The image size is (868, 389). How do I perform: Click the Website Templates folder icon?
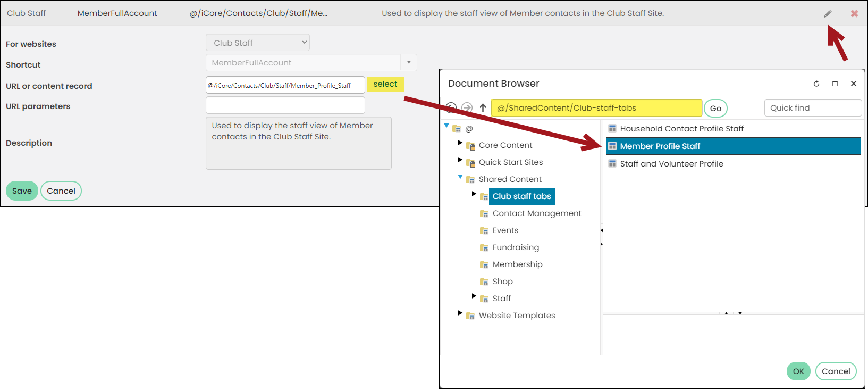[x=470, y=316]
